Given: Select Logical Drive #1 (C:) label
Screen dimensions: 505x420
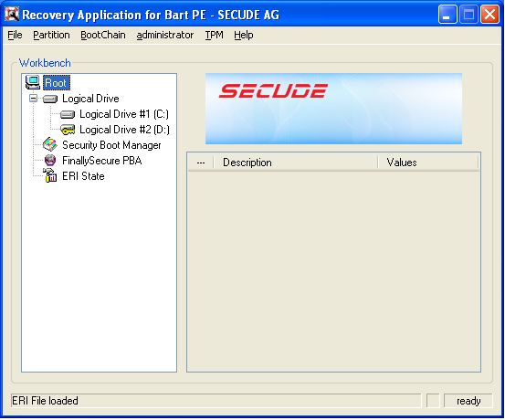Looking at the screenshot, I should [x=124, y=114].
